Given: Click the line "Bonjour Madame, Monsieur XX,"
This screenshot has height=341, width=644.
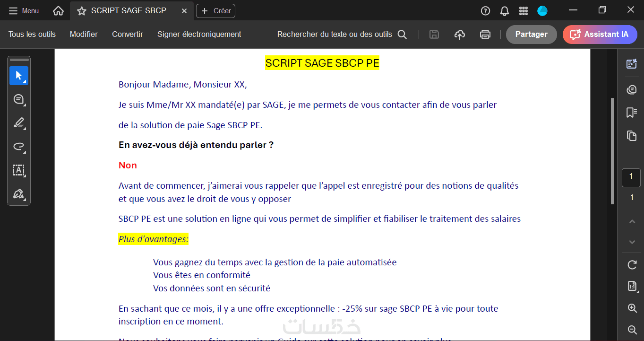Looking at the screenshot, I should pos(183,85).
